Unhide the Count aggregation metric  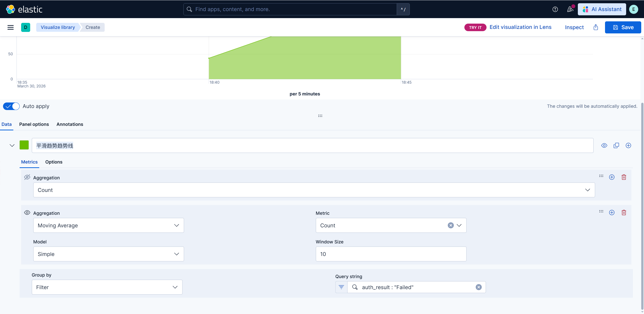coord(27,177)
